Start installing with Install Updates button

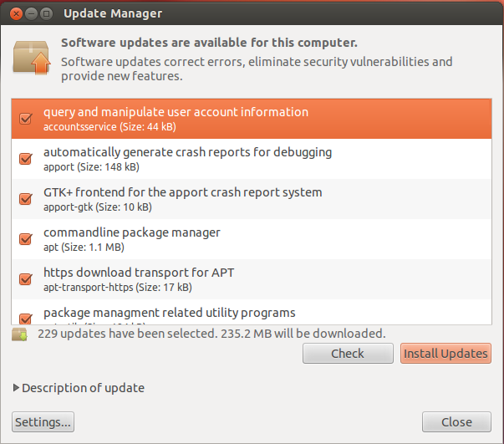tap(445, 354)
